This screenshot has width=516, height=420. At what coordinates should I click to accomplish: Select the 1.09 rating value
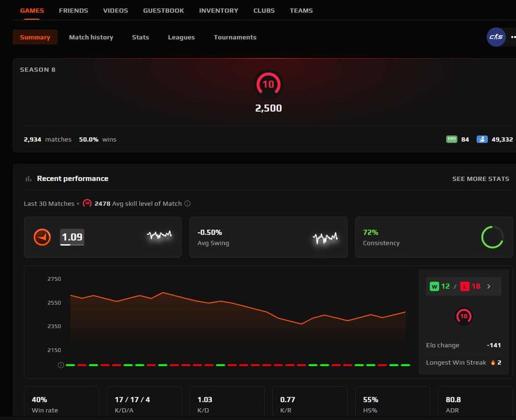click(x=72, y=237)
